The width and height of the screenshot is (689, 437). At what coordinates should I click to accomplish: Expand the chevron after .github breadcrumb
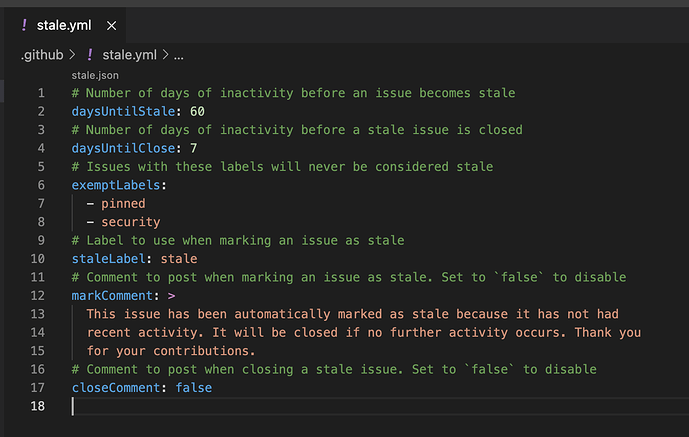(x=73, y=55)
